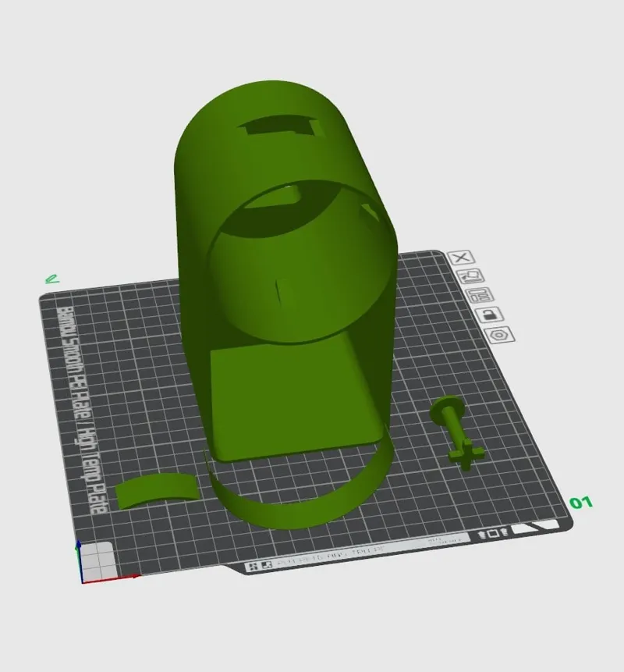Click the auto-orient objects plate icon
Image resolution: width=624 pixels, height=672 pixels.
[x=471, y=276]
